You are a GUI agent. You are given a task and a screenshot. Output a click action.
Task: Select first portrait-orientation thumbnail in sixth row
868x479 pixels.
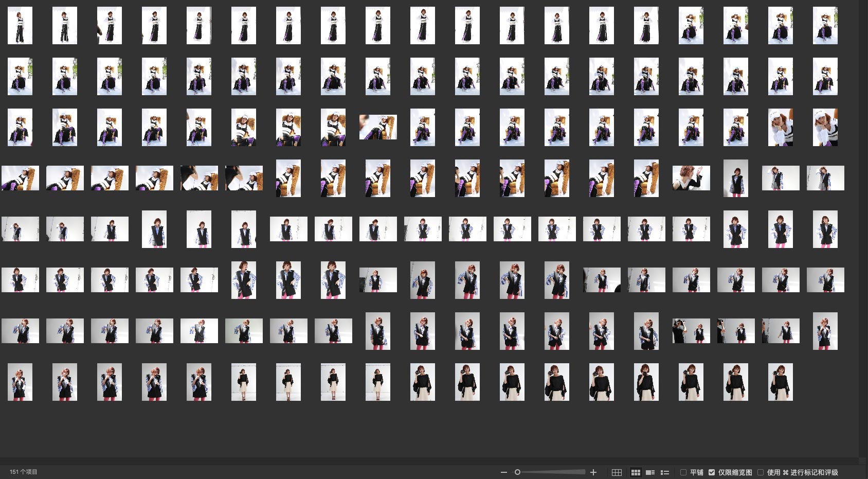(244, 280)
